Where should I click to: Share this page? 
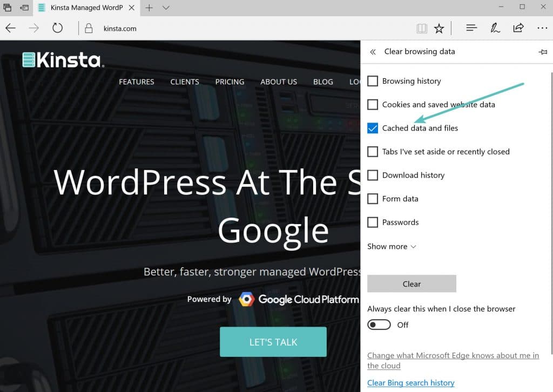coord(518,28)
